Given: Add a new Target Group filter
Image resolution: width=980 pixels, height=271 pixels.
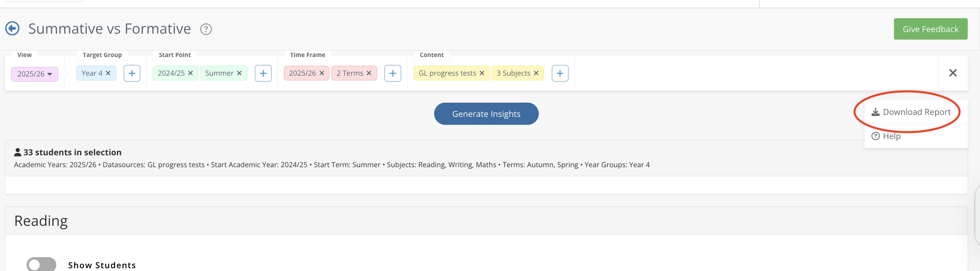Looking at the screenshot, I should 132,73.
